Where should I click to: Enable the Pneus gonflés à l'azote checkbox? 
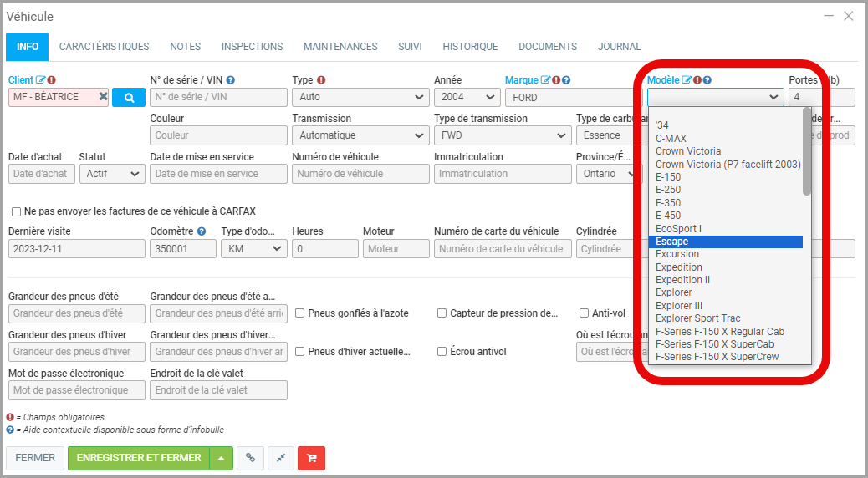tap(299, 313)
